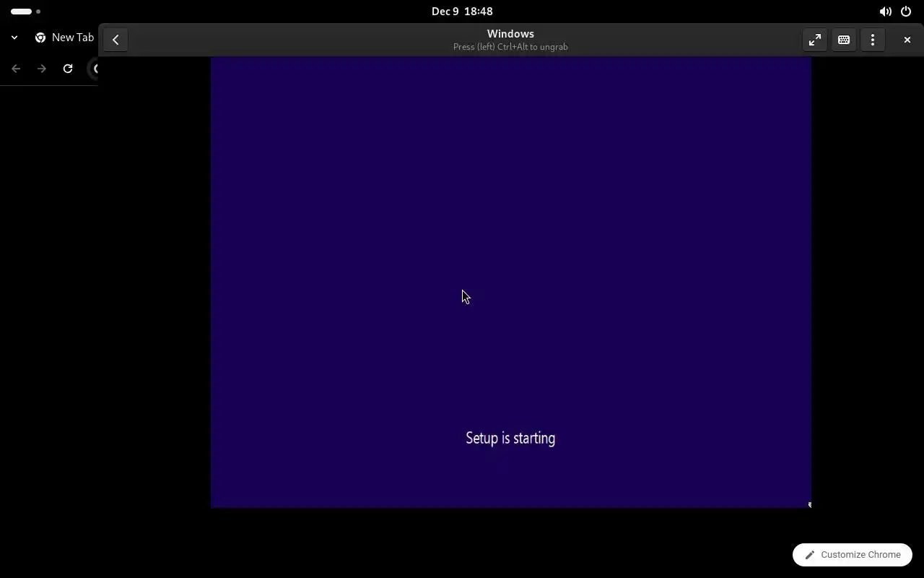Image resolution: width=924 pixels, height=578 pixels.
Task: Open the Boxes three-dot menu
Action: (873, 40)
